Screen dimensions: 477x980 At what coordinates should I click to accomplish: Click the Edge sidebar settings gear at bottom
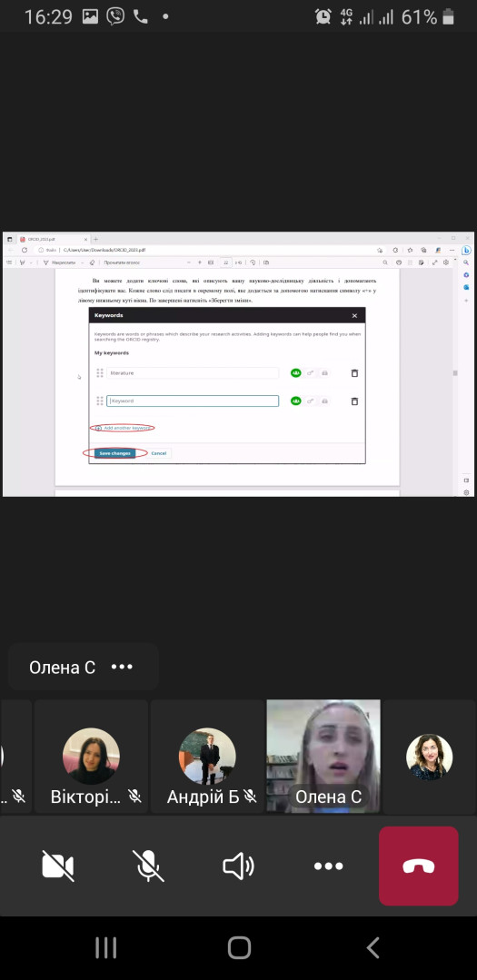point(466,492)
